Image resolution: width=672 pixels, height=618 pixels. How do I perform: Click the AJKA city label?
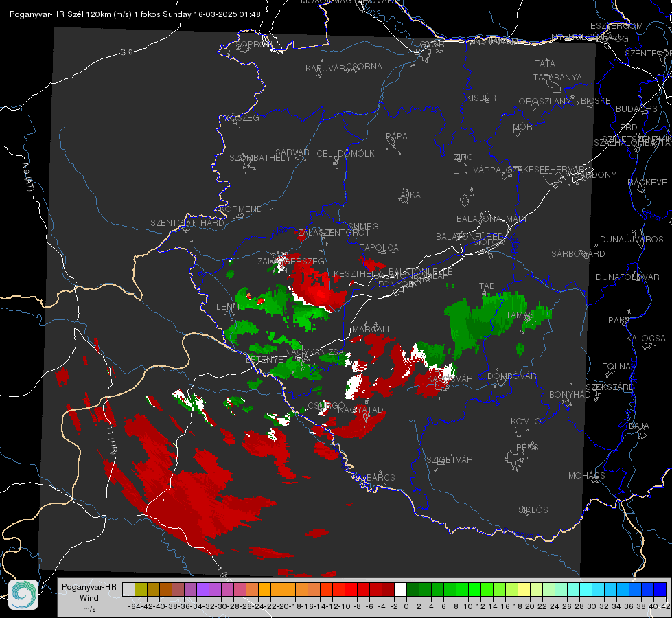tap(410, 195)
